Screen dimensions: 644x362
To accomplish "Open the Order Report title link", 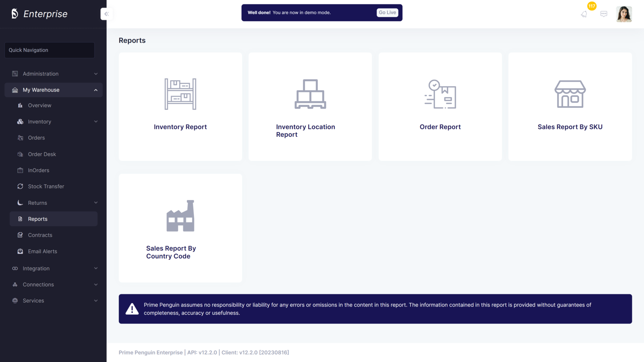I will pyautogui.click(x=440, y=127).
